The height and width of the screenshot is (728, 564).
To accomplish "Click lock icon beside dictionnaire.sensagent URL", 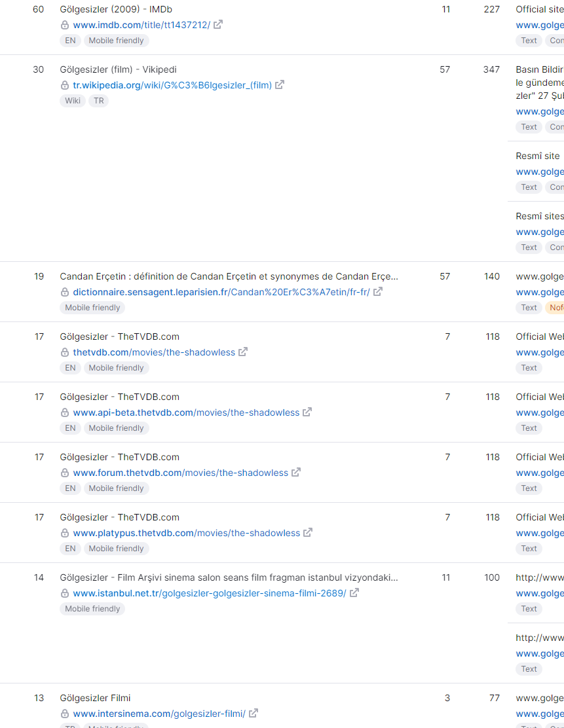I will tap(65, 292).
